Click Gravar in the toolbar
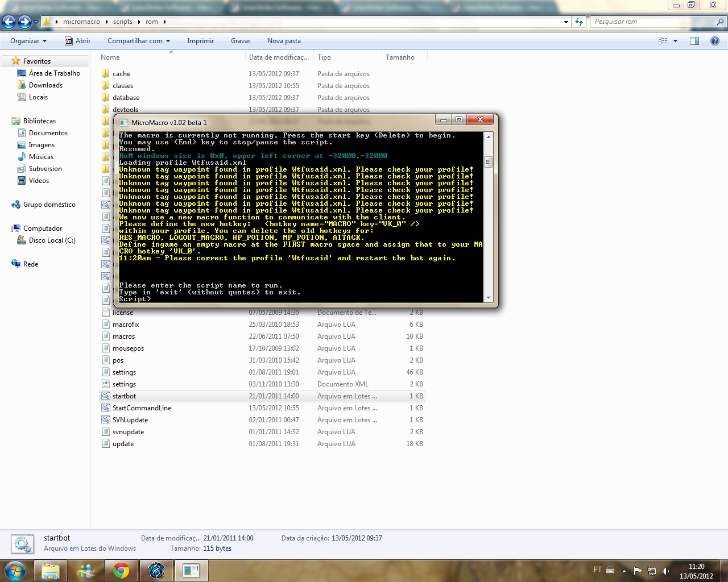 240,41
